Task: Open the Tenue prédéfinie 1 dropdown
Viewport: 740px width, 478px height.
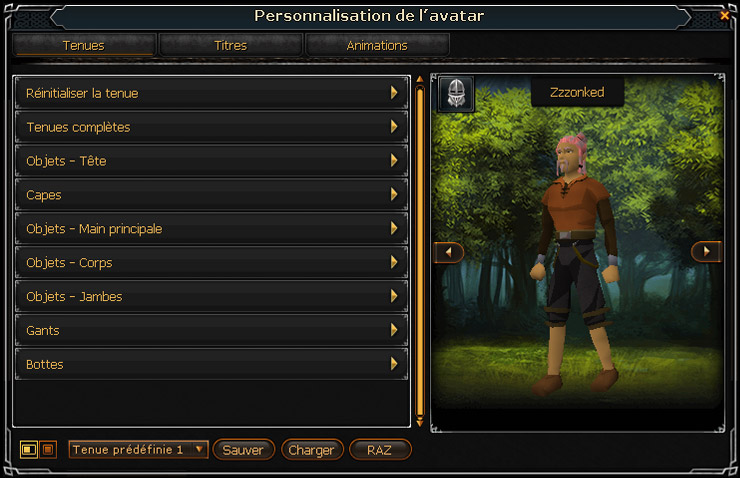Action: pos(138,450)
